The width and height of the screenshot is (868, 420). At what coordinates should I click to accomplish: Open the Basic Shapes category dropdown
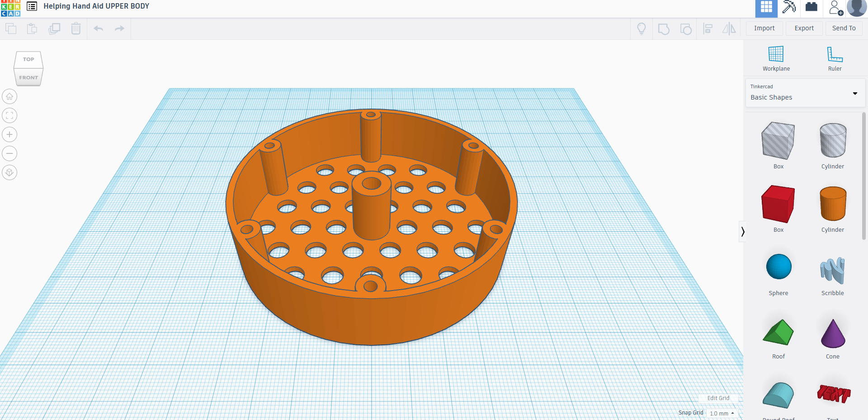(x=805, y=93)
